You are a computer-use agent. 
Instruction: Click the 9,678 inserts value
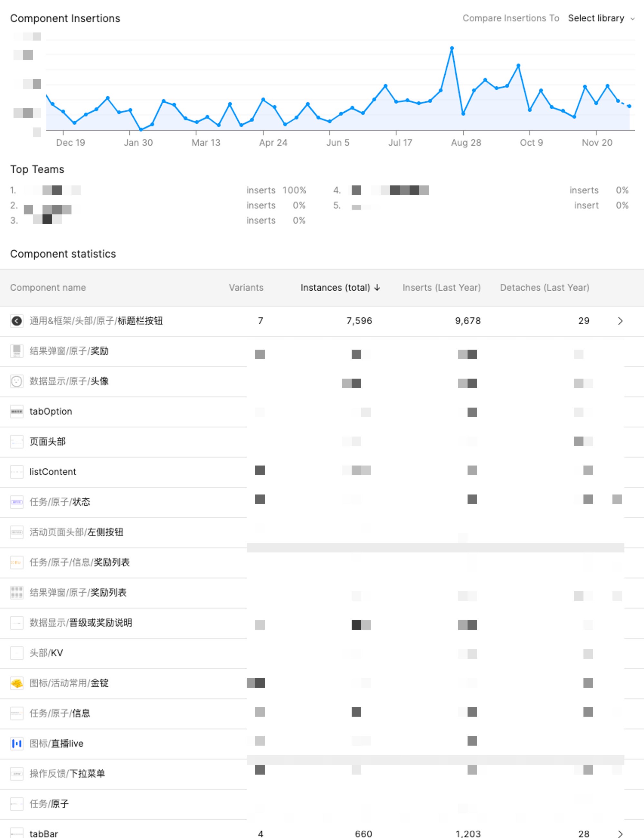pyautogui.click(x=468, y=321)
